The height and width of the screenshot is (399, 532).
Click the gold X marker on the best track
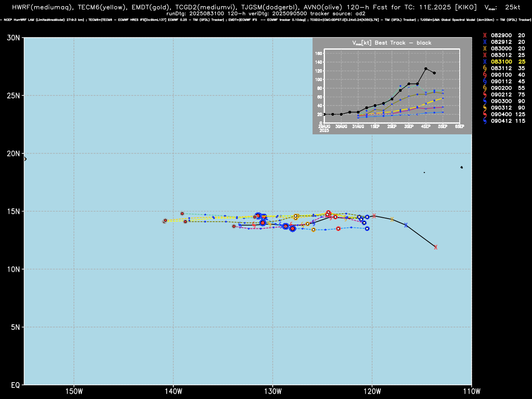[x=392, y=219]
